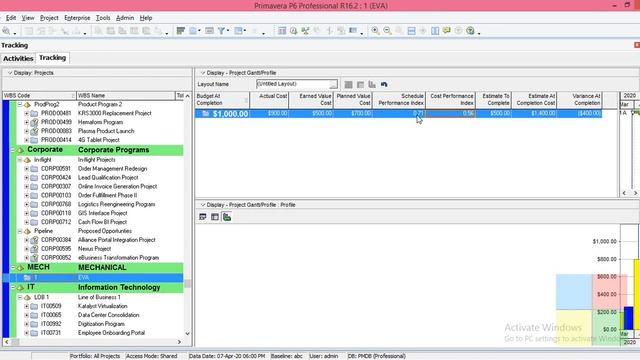This screenshot has width=640, height=360.
Task: Click the profile chart icon beside Layout Name
Action: (x=372, y=84)
